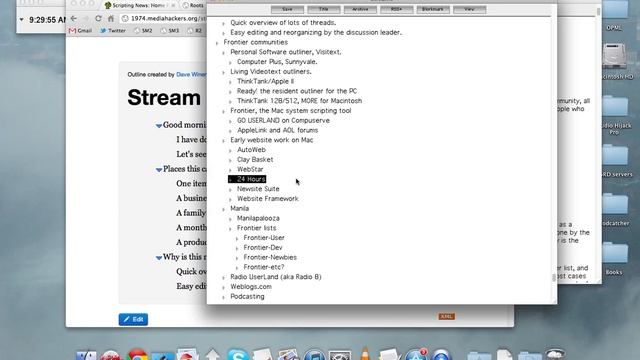Follow the Dave Winer author link
The width and height of the screenshot is (640, 360).
191,75
